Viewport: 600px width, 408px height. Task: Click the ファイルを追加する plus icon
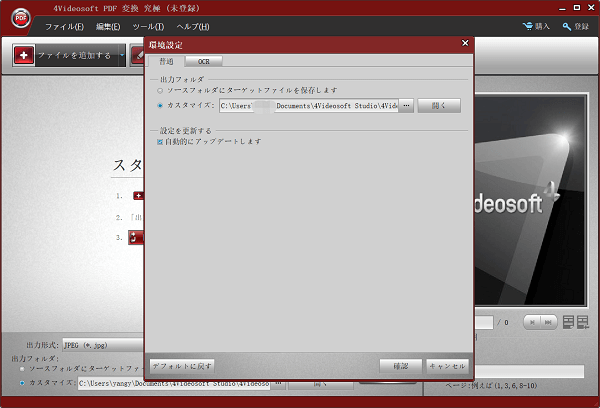24,56
